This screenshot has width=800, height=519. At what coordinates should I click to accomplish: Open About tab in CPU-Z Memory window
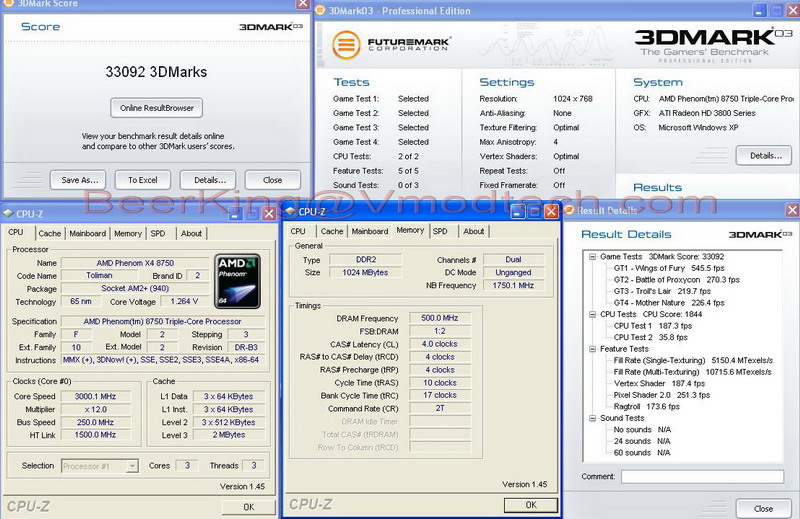[x=473, y=231]
